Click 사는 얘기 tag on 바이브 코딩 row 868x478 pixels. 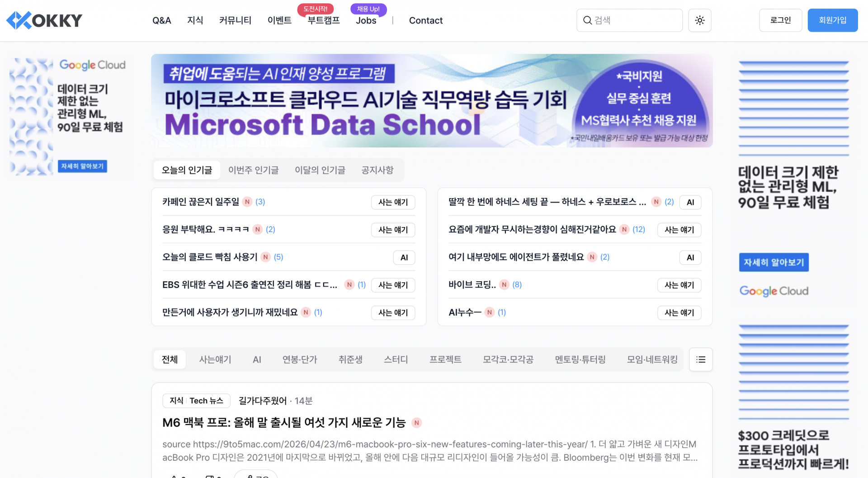tap(679, 285)
